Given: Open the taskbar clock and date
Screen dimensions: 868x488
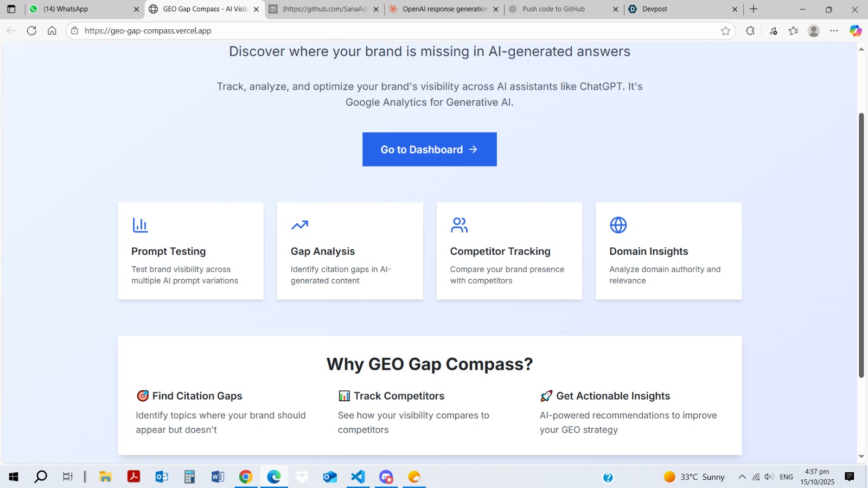Looking at the screenshot, I should [x=817, y=477].
